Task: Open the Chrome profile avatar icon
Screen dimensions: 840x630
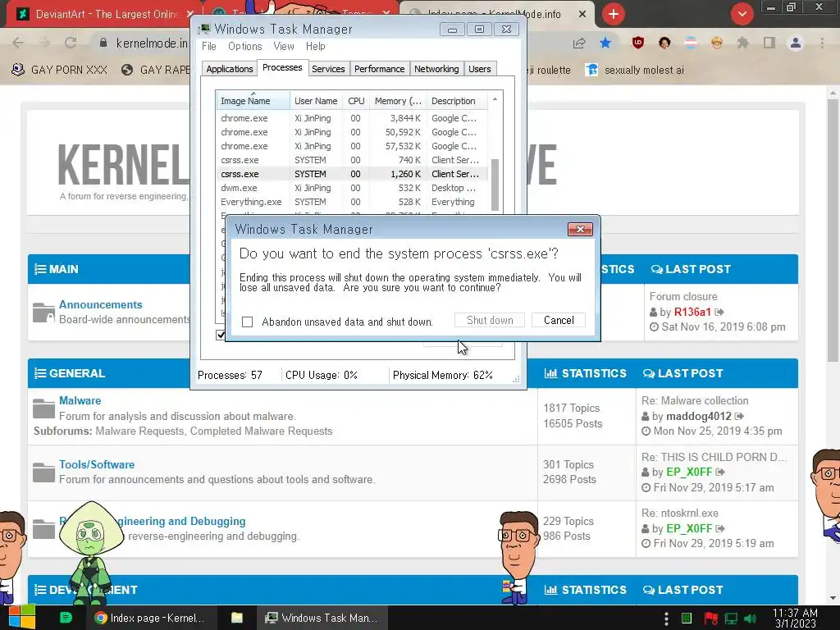Action: [x=796, y=43]
